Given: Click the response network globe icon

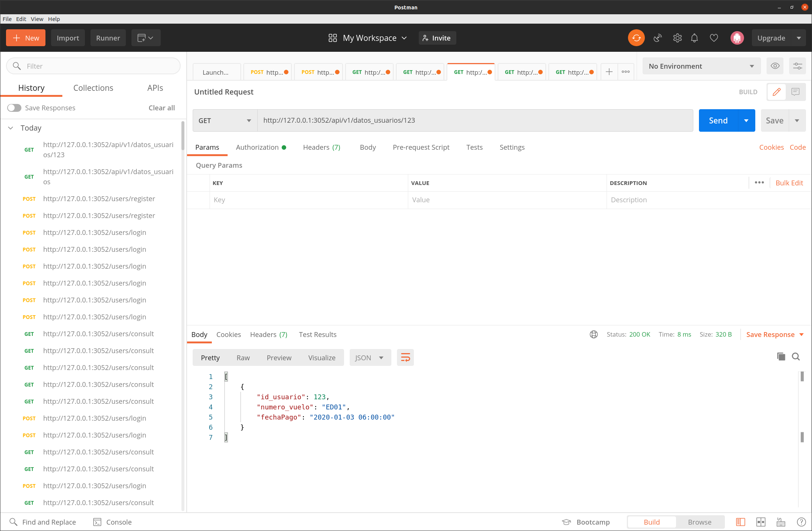Looking at the screenshot, I should pyautogui.click(x=594, y=334).
